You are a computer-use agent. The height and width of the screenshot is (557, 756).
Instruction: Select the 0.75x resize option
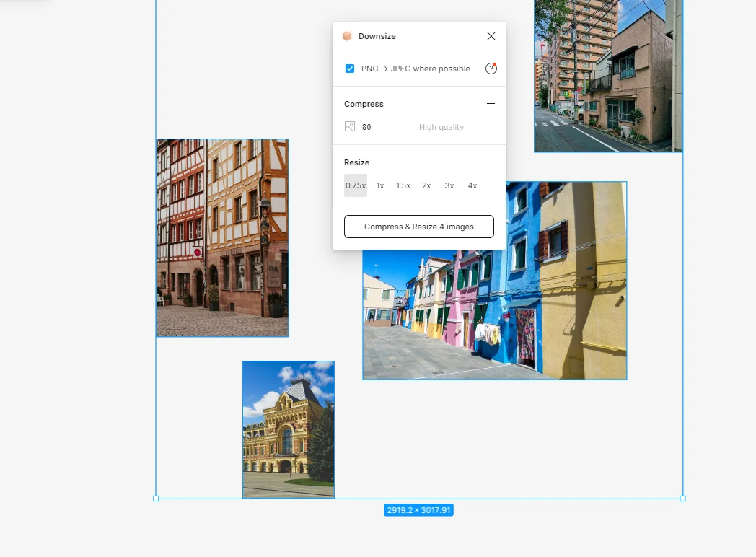pos(356,185)
